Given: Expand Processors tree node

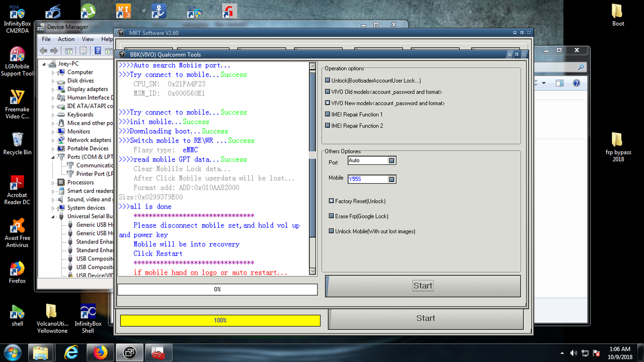Looking at the screenshot, I should pyautogui.click(x=53, y=183).
